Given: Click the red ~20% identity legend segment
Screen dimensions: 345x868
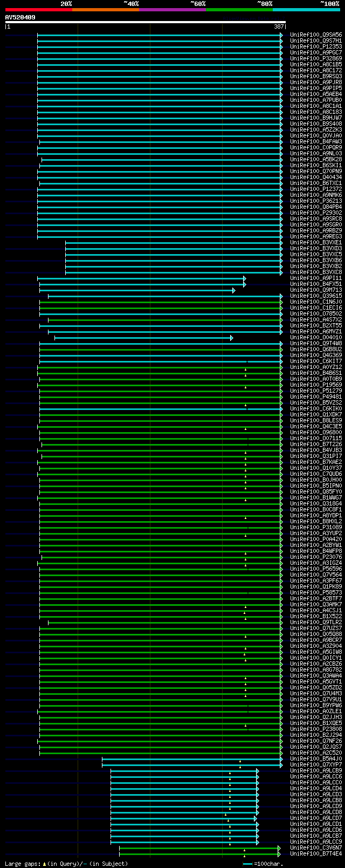Looking at the screenshot, I should [38, 10].
